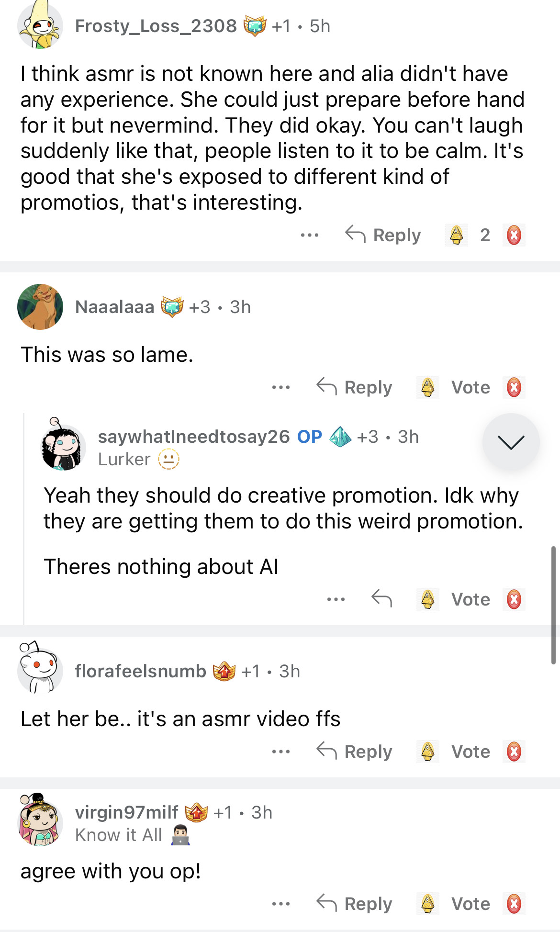Open three-dot menu on Naaalaaa's comment

(281, 387)
